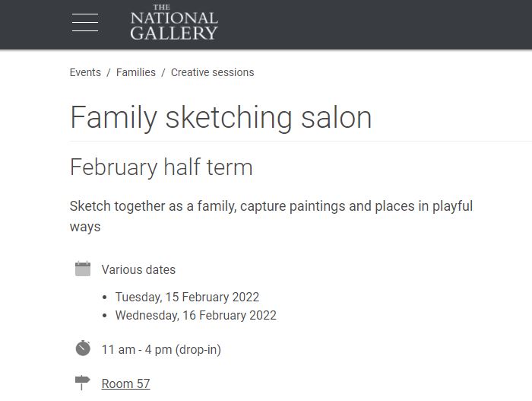Open the Room 57 location link
Screen dimensions: 532x401
(x=125, y=383)
